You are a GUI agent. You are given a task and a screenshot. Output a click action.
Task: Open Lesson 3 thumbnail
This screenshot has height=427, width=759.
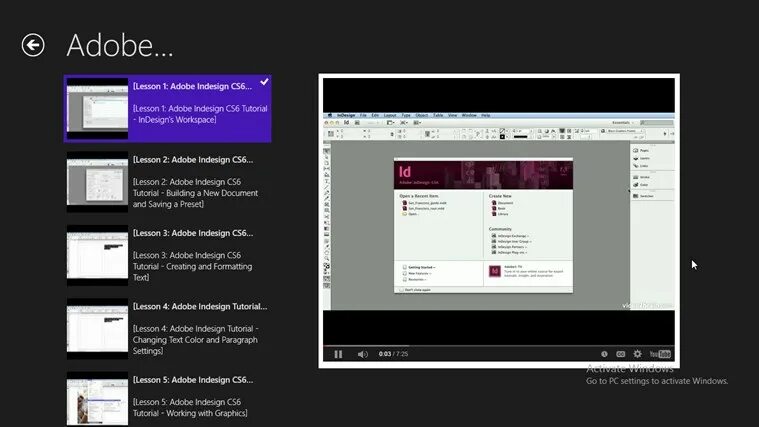pyautogui.click(x=97, y=255)
